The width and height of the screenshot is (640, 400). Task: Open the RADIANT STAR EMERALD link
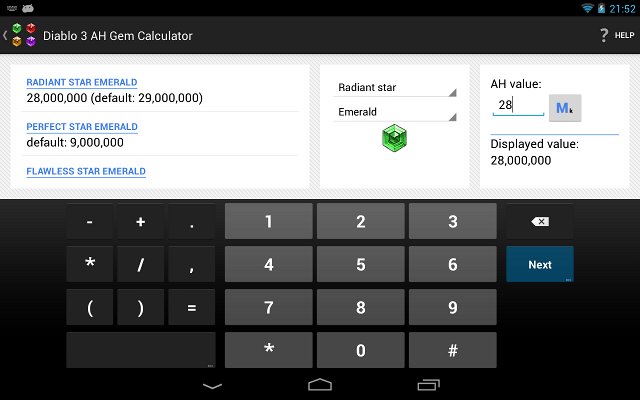tap(82, 82)
